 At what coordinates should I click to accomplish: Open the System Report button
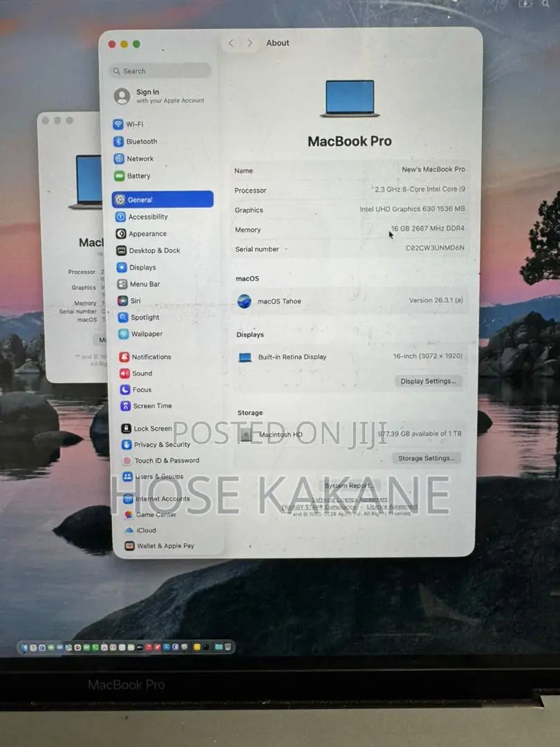349,486
